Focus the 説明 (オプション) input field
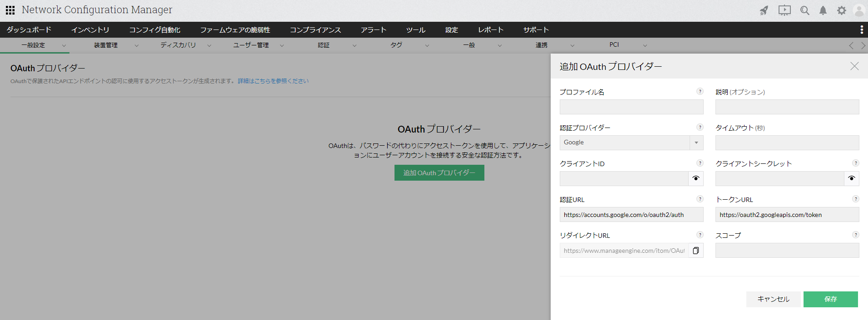 (787, 107)
